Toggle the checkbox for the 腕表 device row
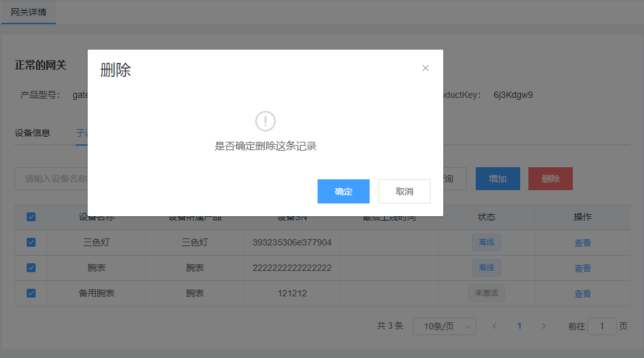 [31, 268]
